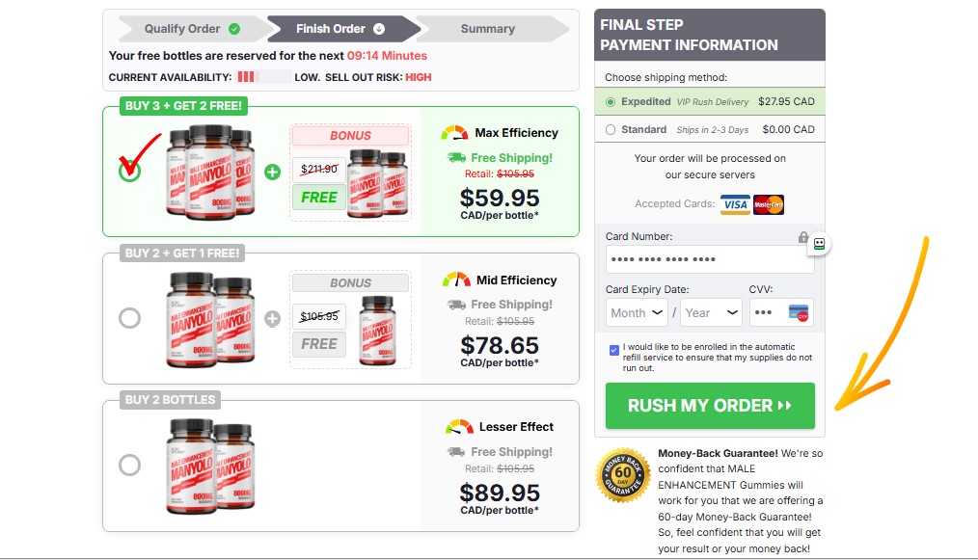Open the card expiry Month dropdown
The image size is (978, 560).
[x=636, y=312]
